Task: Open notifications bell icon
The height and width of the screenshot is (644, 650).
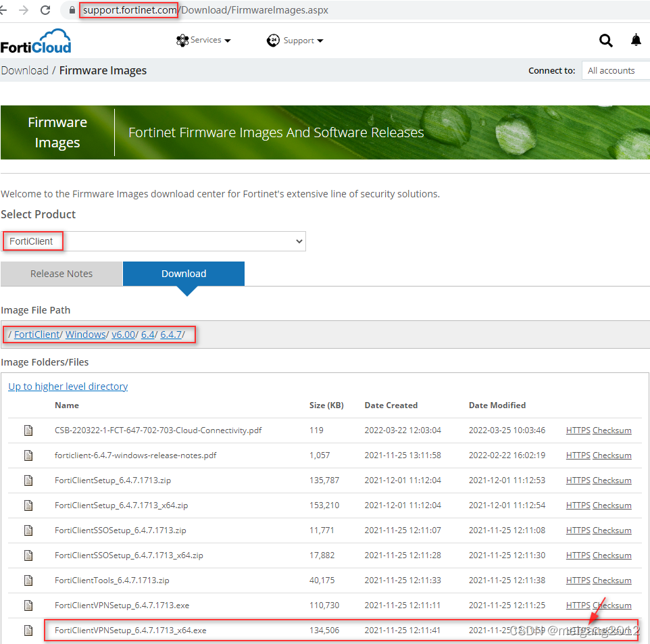Action: tap(636, 41)
